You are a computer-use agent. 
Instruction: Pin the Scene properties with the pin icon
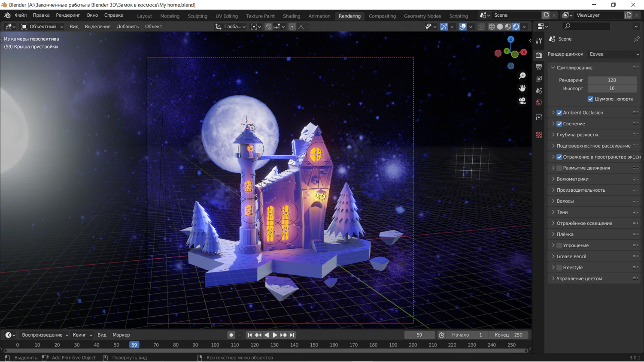(x=637, y=39)
